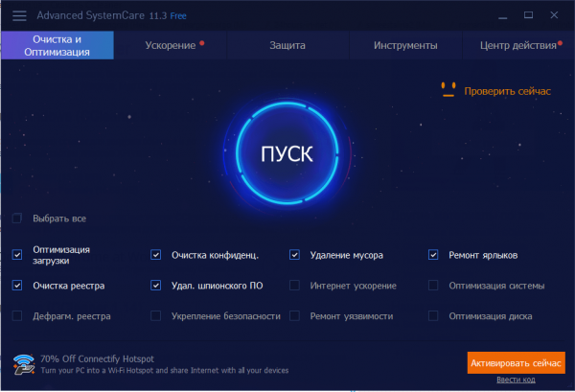Open the Центр действия tab
The width and height of the screenshot is (575, 392).
pyautogui.click(x=518, y=45)
